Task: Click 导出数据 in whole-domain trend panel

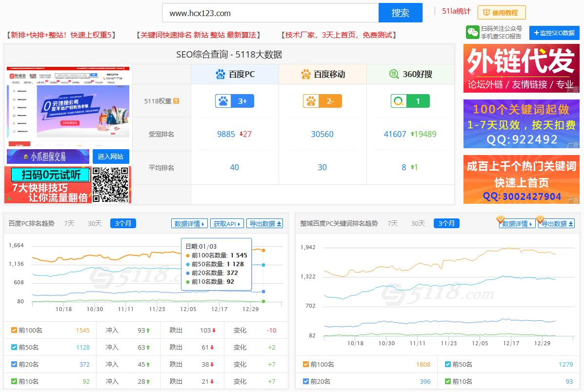Action: point(557,224)
